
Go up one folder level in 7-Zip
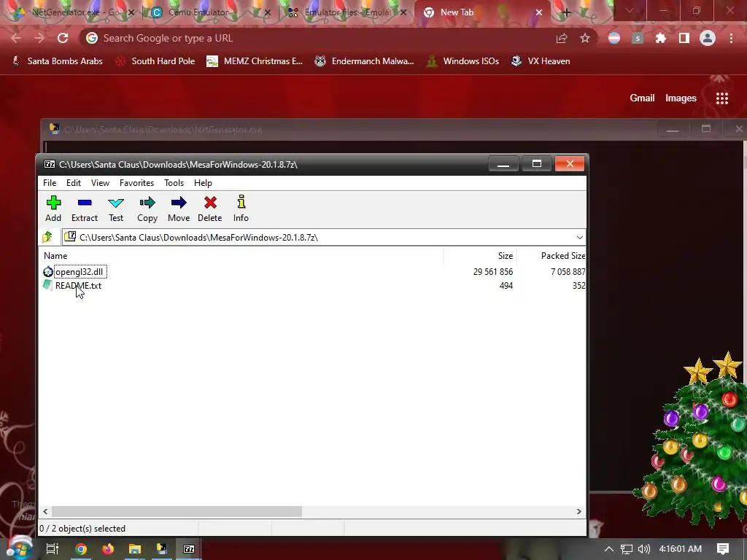click(47, 237)
